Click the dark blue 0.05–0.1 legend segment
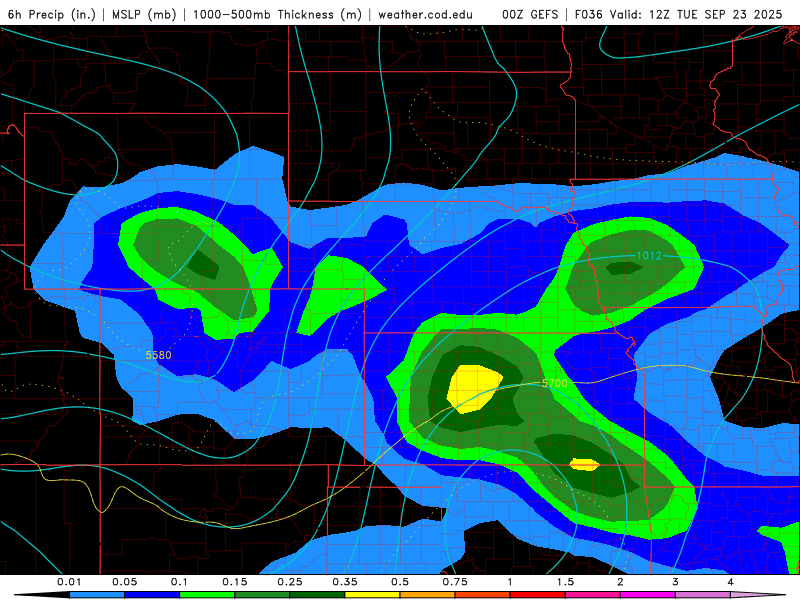This screenshot has height=600, width=800. coord(152,595)
